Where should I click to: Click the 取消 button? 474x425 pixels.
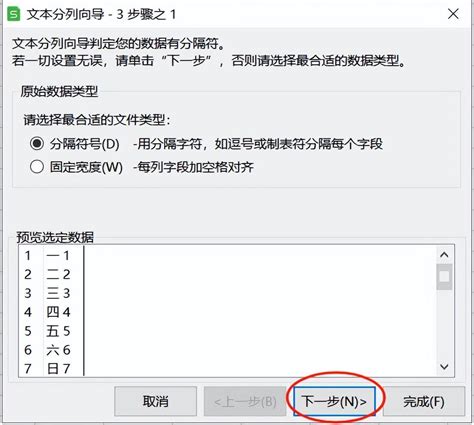pos(155,401)
